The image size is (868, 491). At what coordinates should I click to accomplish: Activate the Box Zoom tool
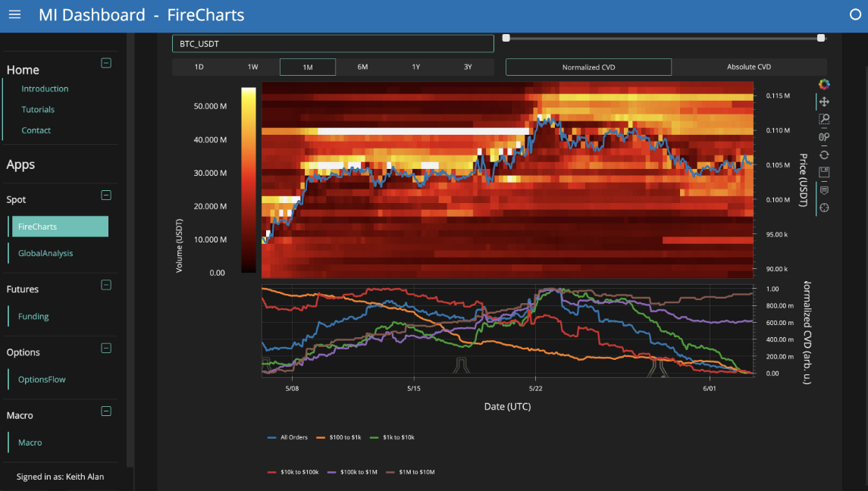pyautogui.click(x=824, y=119)
